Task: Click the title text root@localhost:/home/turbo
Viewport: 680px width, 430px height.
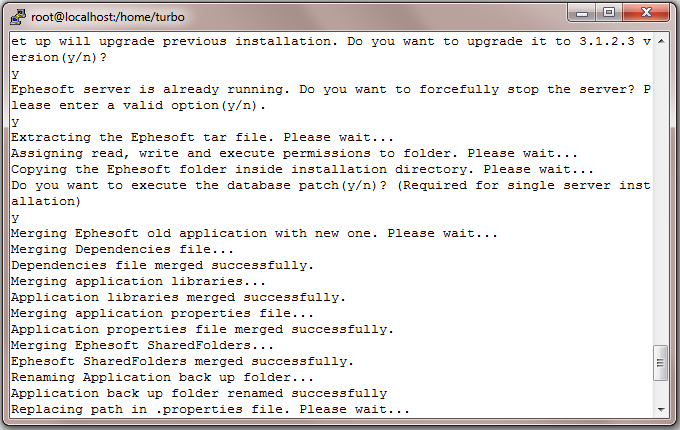Action: pyautogui.click(x=108, y=17)
